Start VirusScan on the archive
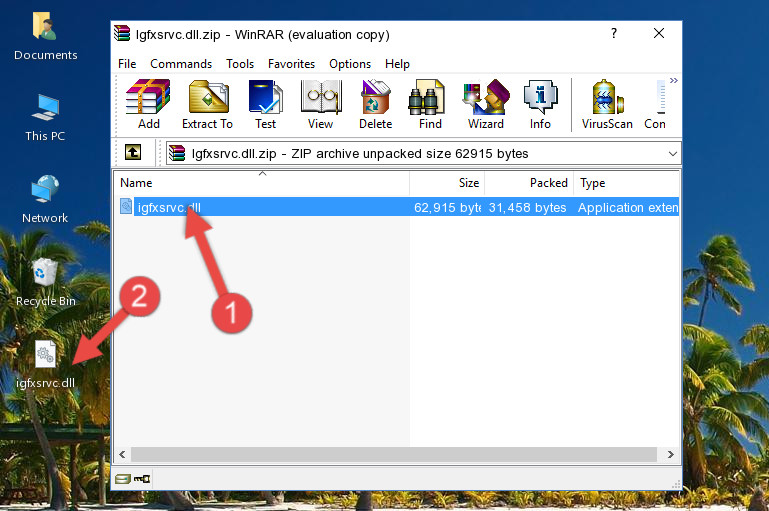Viewport: 769px width, 511px height. pos(607,105)
